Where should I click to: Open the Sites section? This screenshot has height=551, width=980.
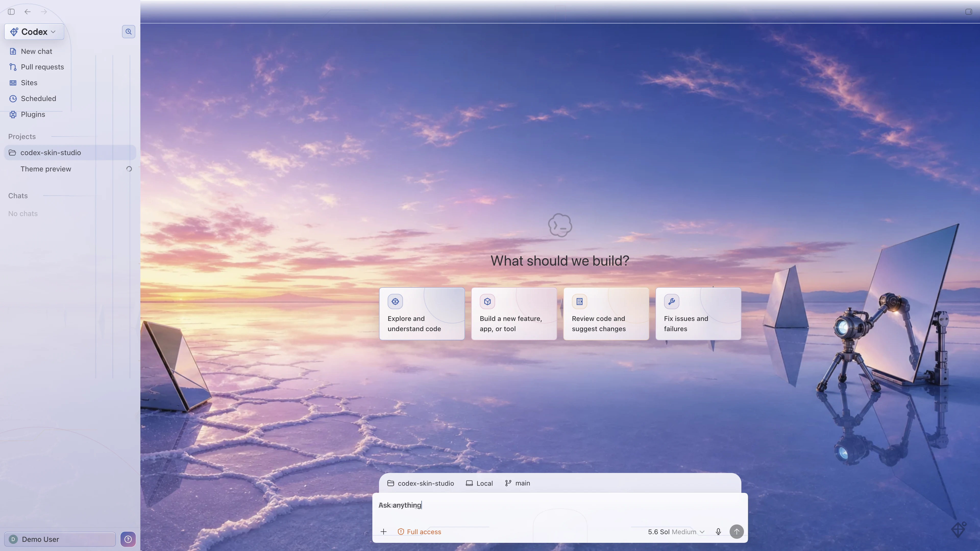click(x=70, y=83)
